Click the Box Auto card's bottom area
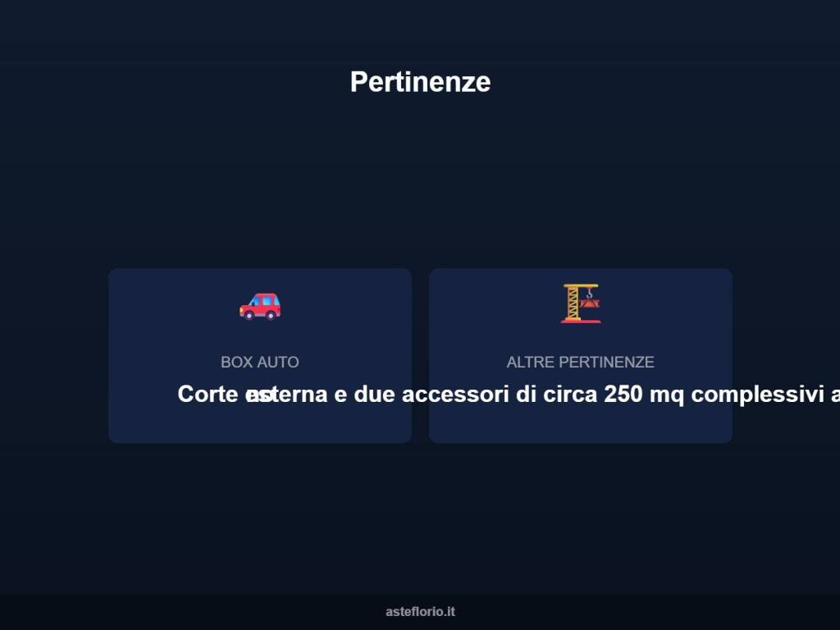840x630 pixels. 260,426
